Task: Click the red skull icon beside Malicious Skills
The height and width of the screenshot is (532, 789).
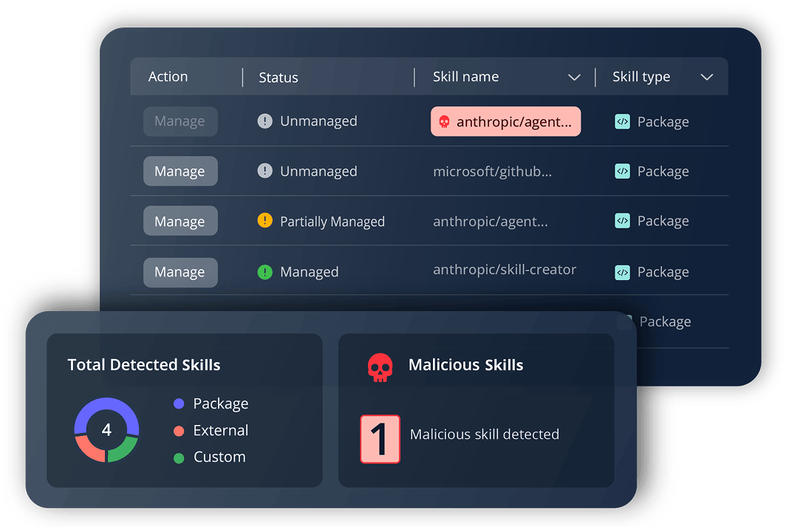Action: [x=380, y=367]
